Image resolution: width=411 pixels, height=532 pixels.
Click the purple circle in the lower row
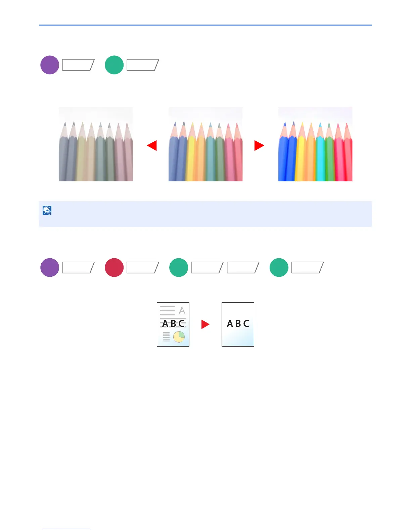[50, 267]
